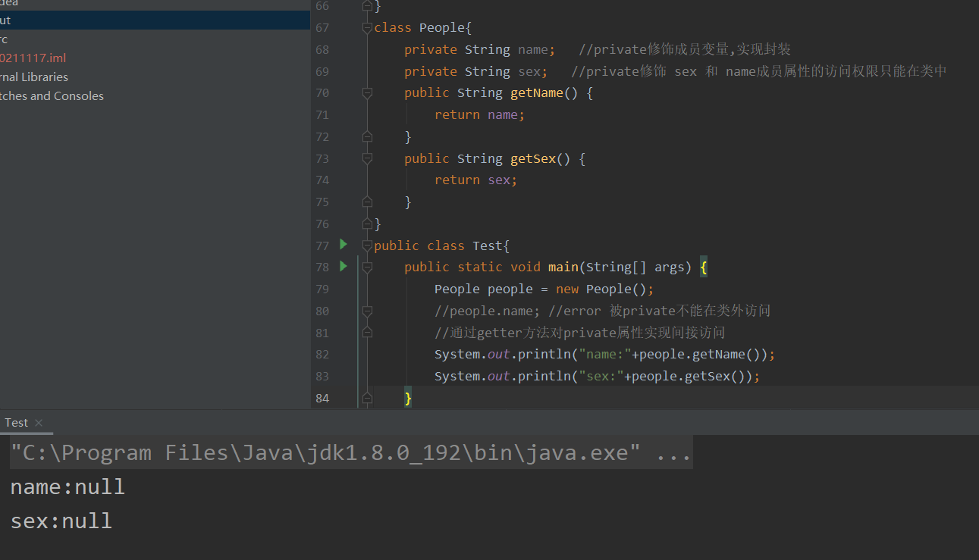Click the comment fold end marker on line 81
Image resolution: width=979 pixels, height=560 pixels.
tap(368, 333)
